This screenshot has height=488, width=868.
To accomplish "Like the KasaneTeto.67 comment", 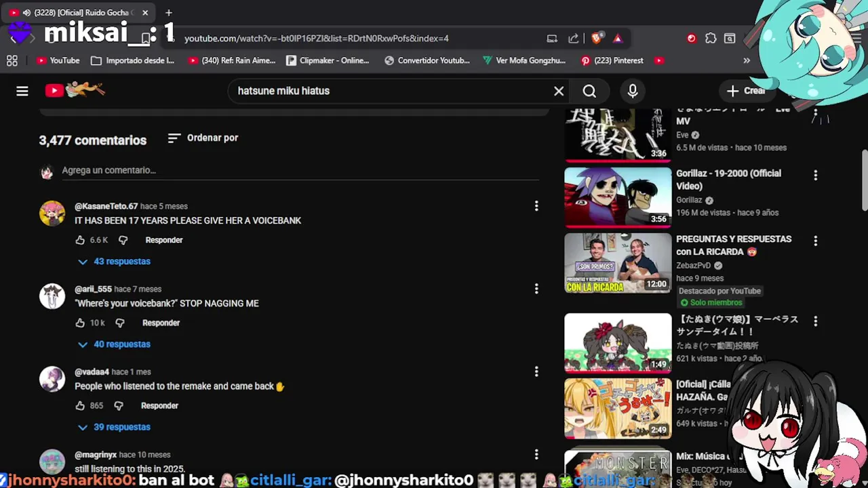I will (x=80, y=240).
